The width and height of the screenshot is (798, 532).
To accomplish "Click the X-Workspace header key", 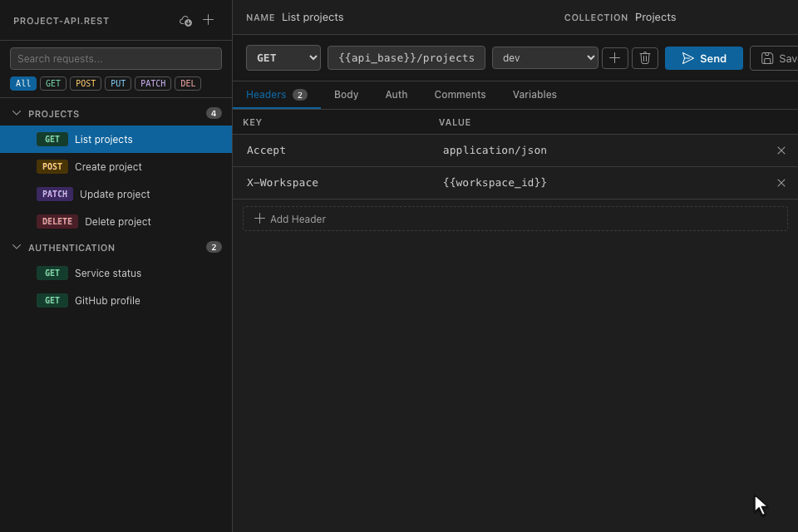I will tap(283, 183).
